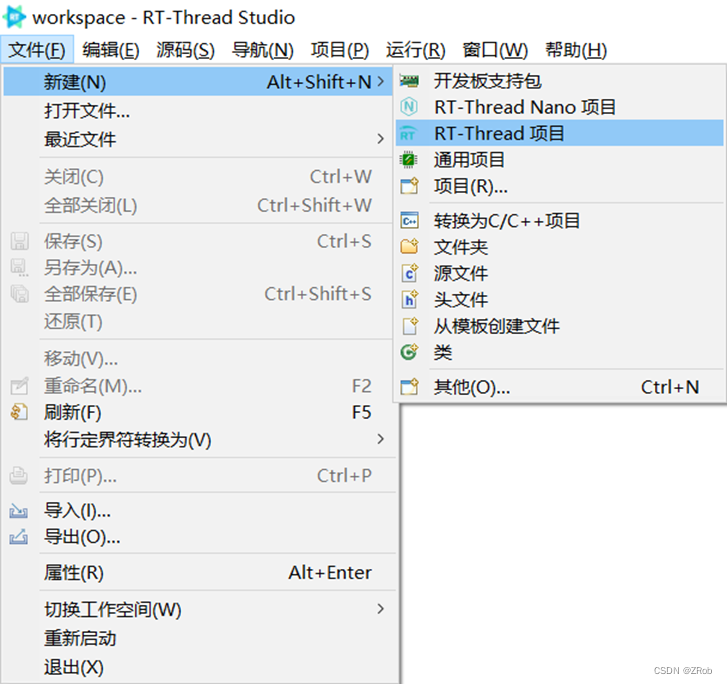Viewport: 727px width, 684px height.
Task: Click the 另存为(A) save-as icon
Action: (19, 268)
